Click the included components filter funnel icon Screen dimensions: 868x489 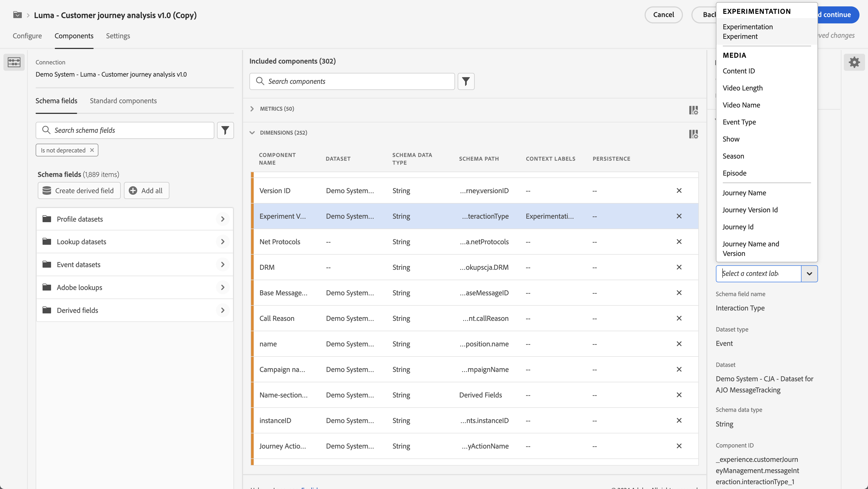pos(466,81)
